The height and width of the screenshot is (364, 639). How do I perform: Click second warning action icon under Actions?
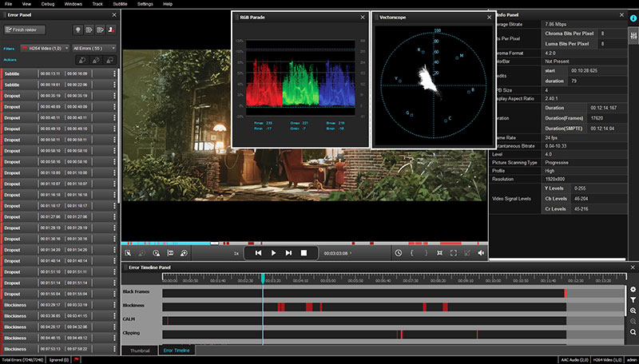point(96,60)
